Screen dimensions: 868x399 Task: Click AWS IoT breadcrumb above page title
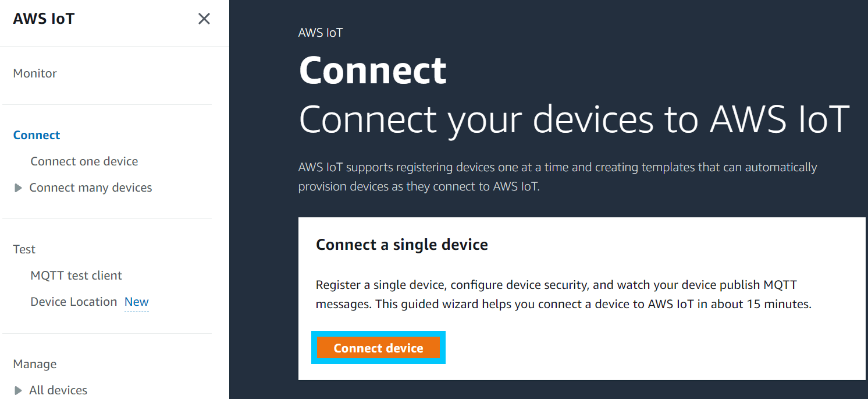321,33
